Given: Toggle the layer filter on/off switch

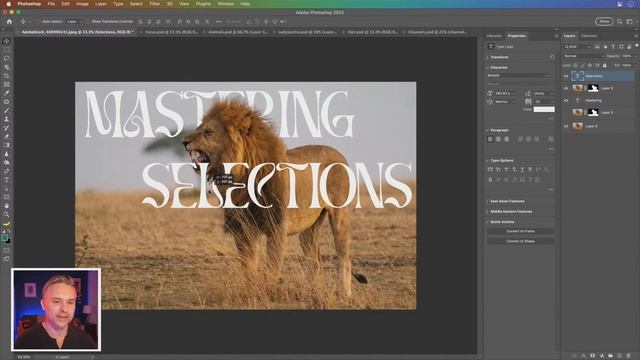Looking at the screenshot, I should [637, 46].
